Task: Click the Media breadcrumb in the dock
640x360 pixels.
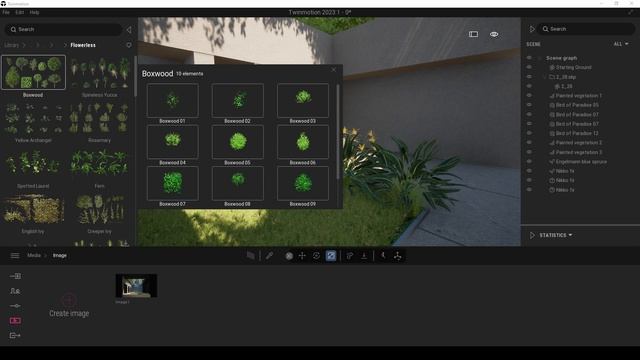Action: click(x=34, y=256)
